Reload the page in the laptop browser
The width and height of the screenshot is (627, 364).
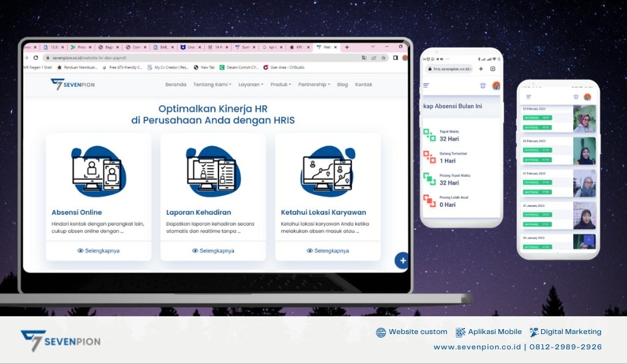(36, 58)
